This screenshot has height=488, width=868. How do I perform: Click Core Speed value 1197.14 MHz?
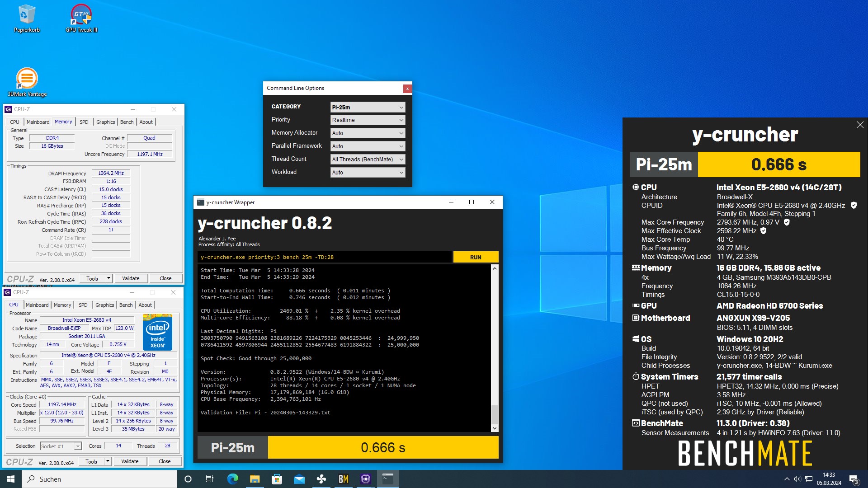click(62, 404)
